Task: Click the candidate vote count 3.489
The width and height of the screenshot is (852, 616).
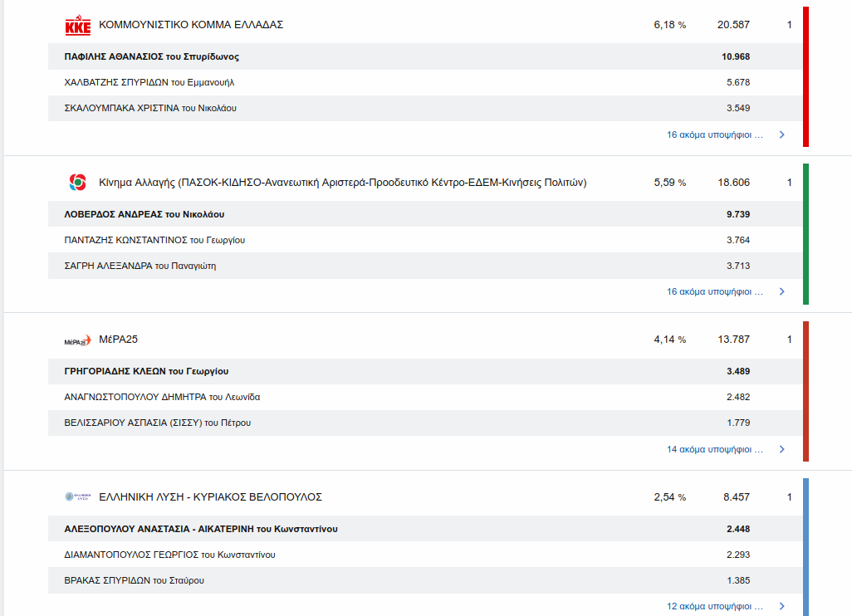Action: point(738,372)
